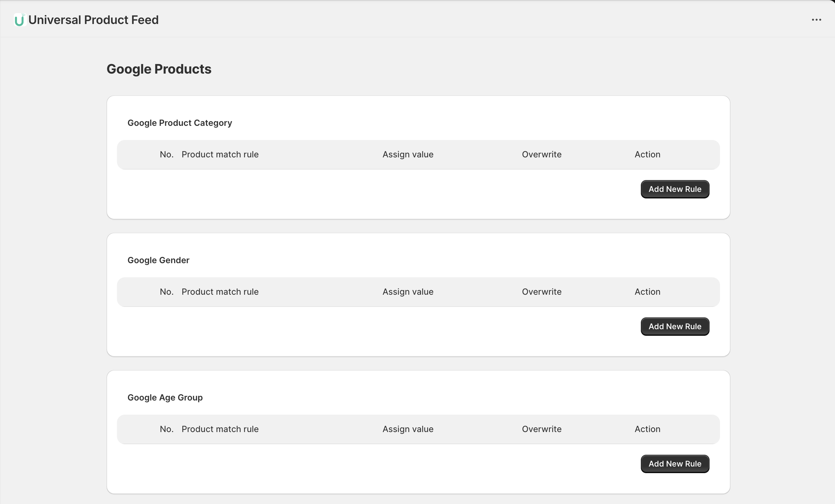
Task: Click Add New Rule under Google Age Group
Action: [675, 464]
